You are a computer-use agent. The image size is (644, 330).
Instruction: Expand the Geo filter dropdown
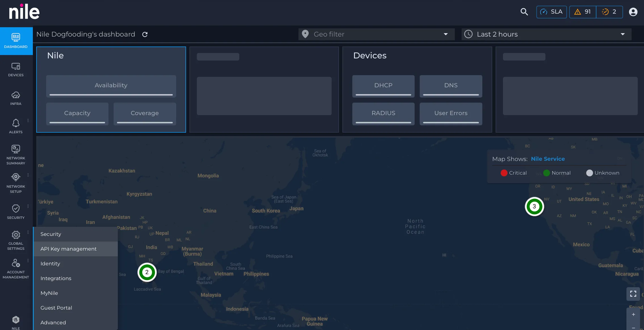pos(376,34)
